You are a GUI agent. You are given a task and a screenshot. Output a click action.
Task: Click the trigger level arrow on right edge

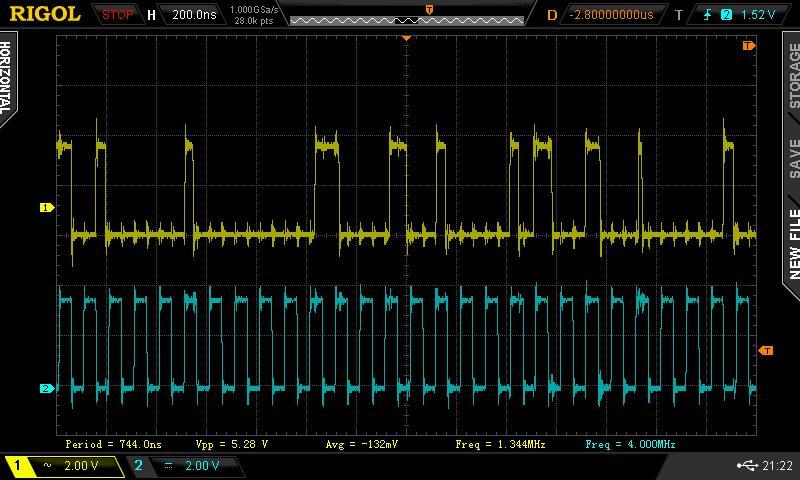click(766, 350)
